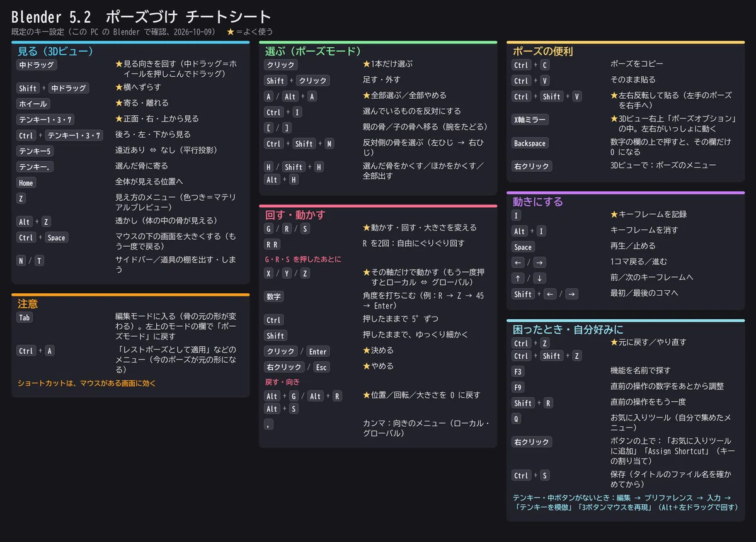Click the description '足す・外す'
This screenshot has height=542, width=756.
(x=381, y=80)
